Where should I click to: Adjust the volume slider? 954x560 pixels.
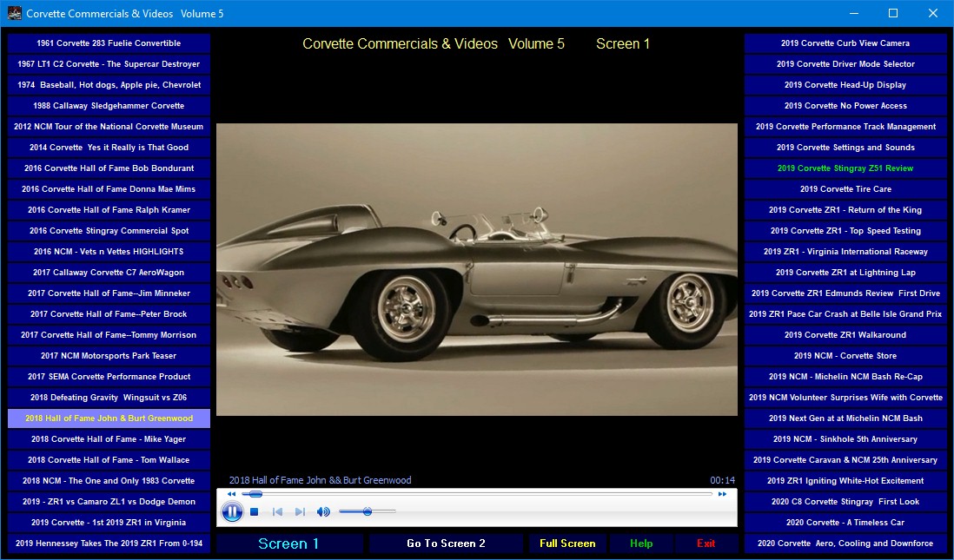(x=367, y=512)
